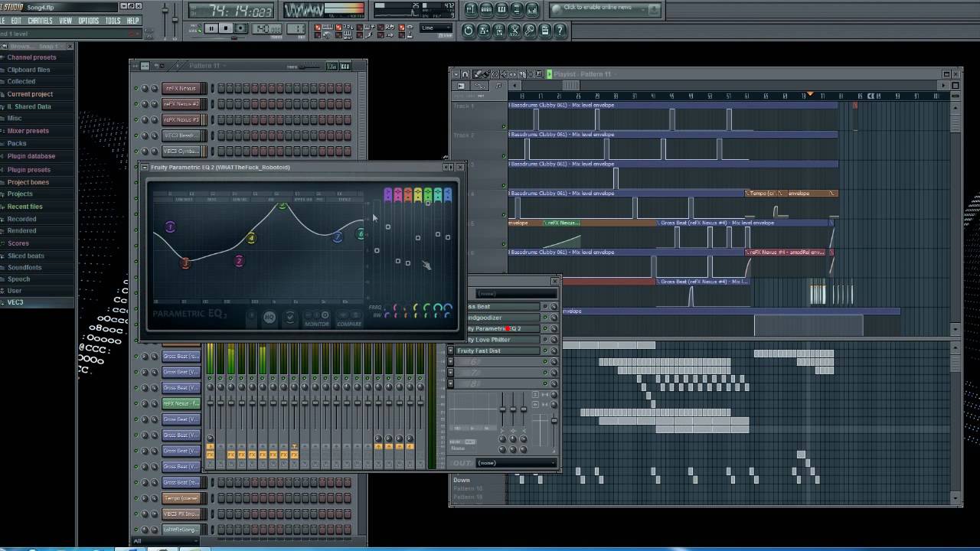Open the project info page icon
Viewport: 980px width, 551px height.
click(545, 30)
